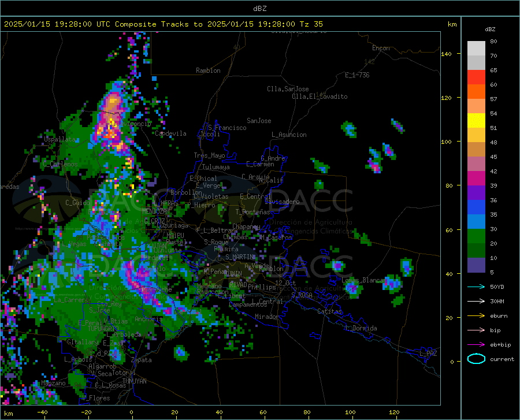The height and width of the screenshot is (420, 520).
Task: Click the TUPUNGATO city label
Action: pyautogui.click(x=103, y=329)
